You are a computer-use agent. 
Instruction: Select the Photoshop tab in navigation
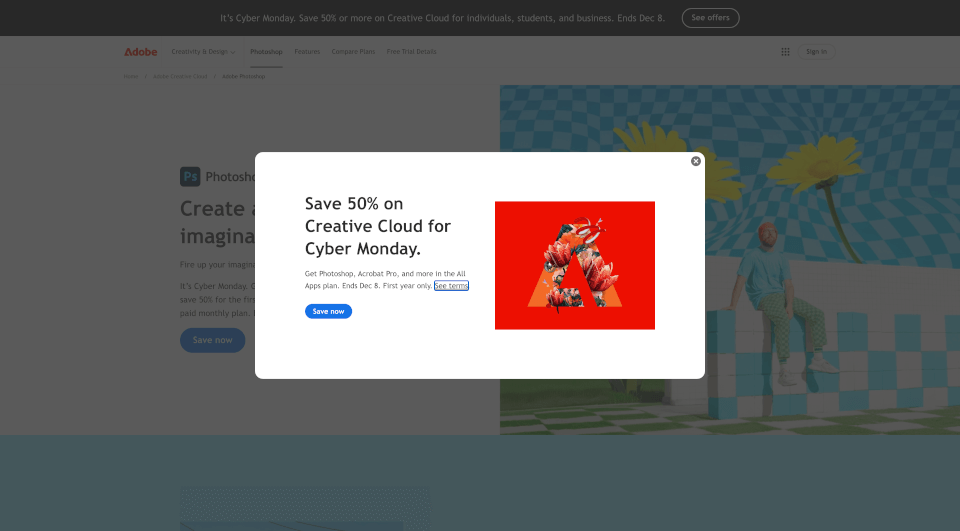266,52
